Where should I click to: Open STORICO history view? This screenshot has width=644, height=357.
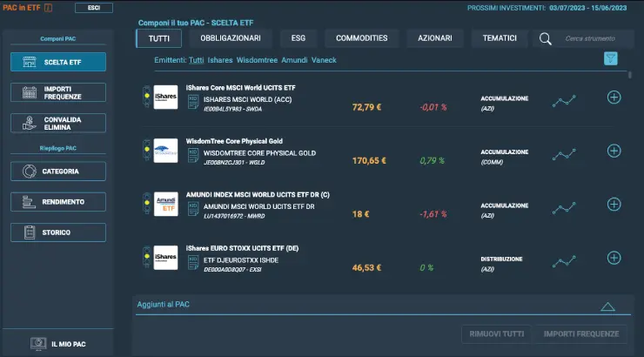58,232
